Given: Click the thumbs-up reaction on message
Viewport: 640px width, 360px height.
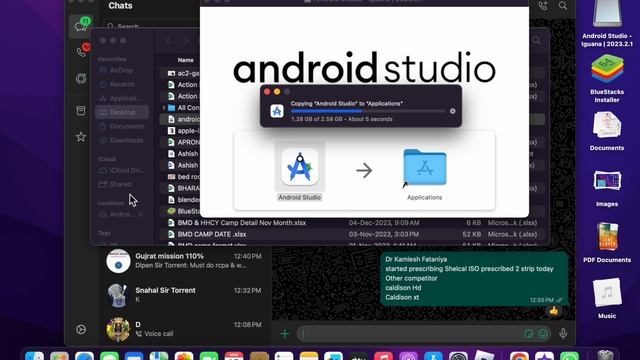Looking at the screenshot, I should (x=553, y=311).
